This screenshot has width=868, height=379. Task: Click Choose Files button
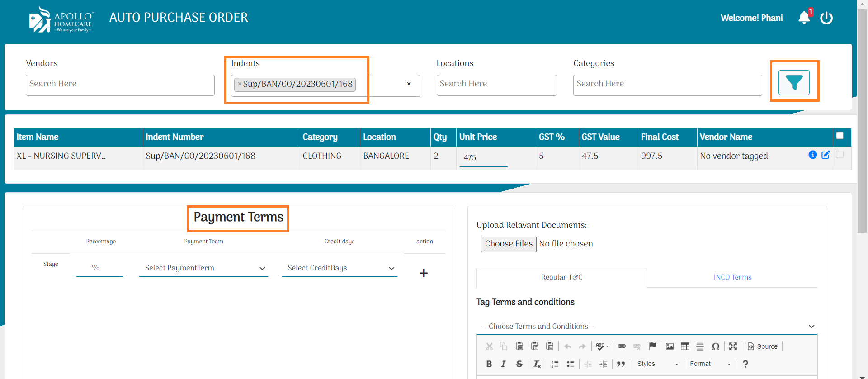tap(509, 244)
